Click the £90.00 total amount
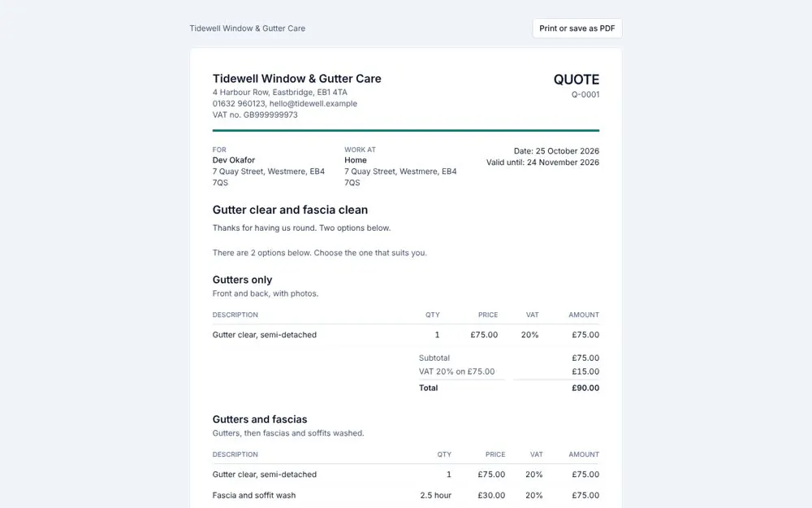The width and height of the screenshot is (812, 508). (585, 388)
